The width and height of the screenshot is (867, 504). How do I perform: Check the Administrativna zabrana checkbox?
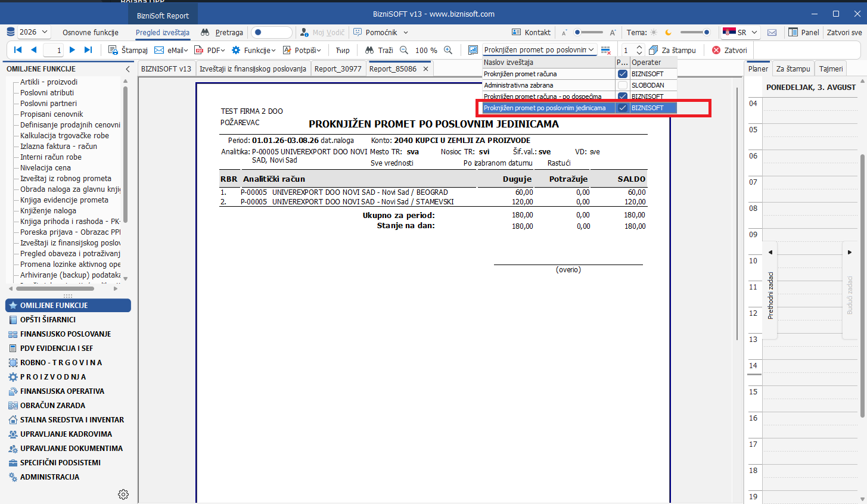(622, 85)
